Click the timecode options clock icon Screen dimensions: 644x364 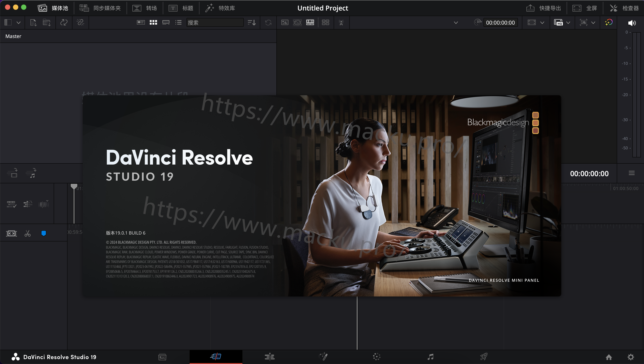477,23
